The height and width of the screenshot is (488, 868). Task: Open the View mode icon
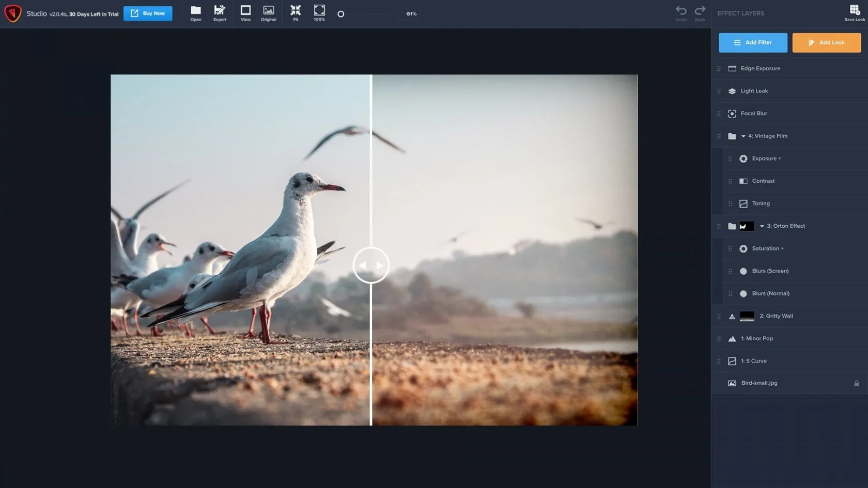245,11
